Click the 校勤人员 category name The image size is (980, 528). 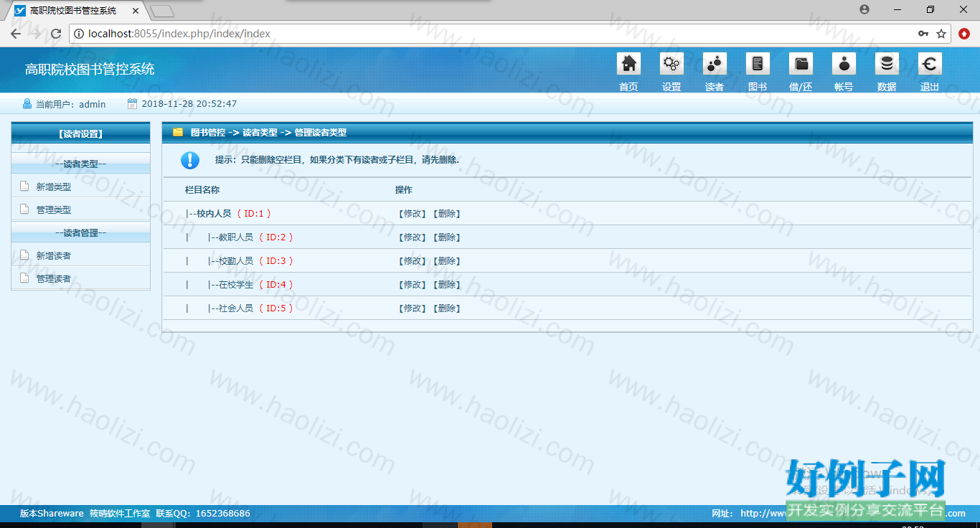click(236, 261)
